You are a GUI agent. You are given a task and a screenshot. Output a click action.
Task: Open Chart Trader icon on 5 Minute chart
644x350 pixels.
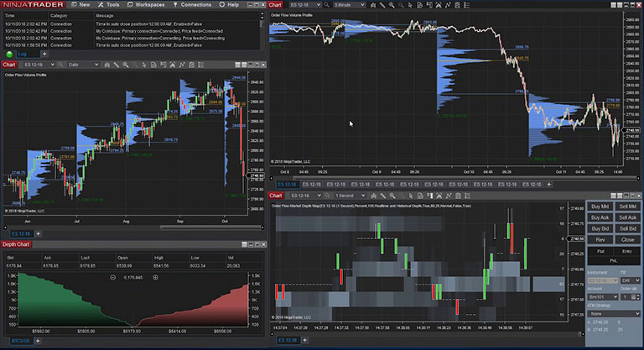click(x=428, y=5)
